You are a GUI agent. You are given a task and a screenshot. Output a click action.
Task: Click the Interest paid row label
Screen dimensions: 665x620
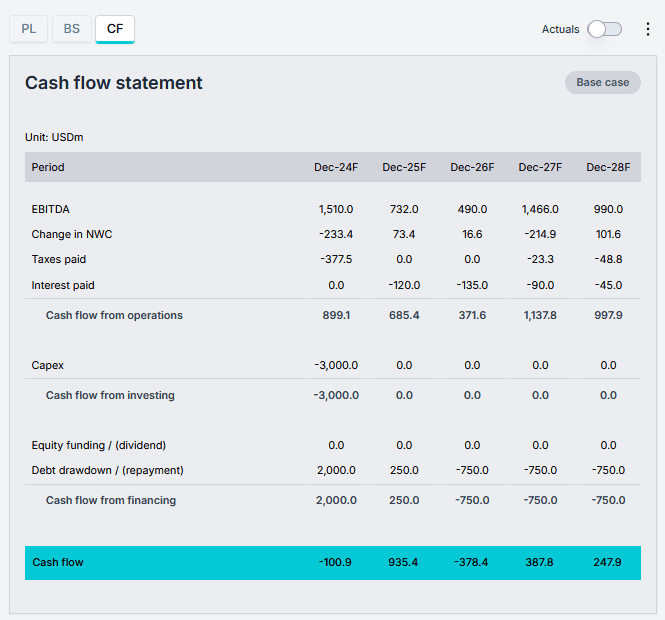point(63,285)
